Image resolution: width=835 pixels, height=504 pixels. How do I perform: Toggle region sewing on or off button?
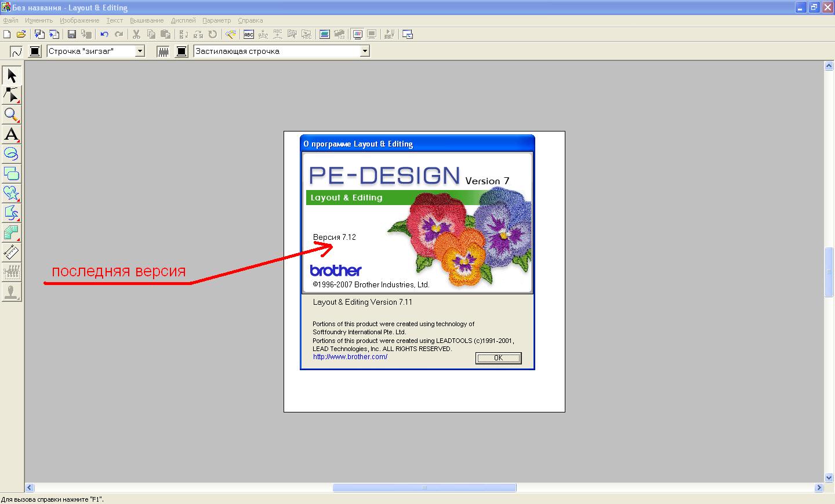coord(164,52)
